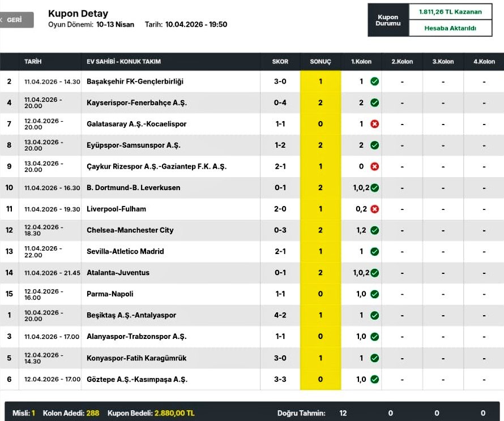This screenshot has width=504, height=421.
Task: Click the date 12.04.2026 - 18.30 cell
Action: click(44, 230)
